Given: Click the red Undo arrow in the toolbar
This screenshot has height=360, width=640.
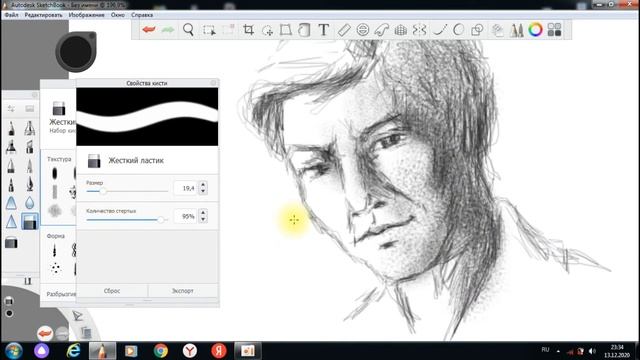Looking at the screenshot, I should pos(149,29).
